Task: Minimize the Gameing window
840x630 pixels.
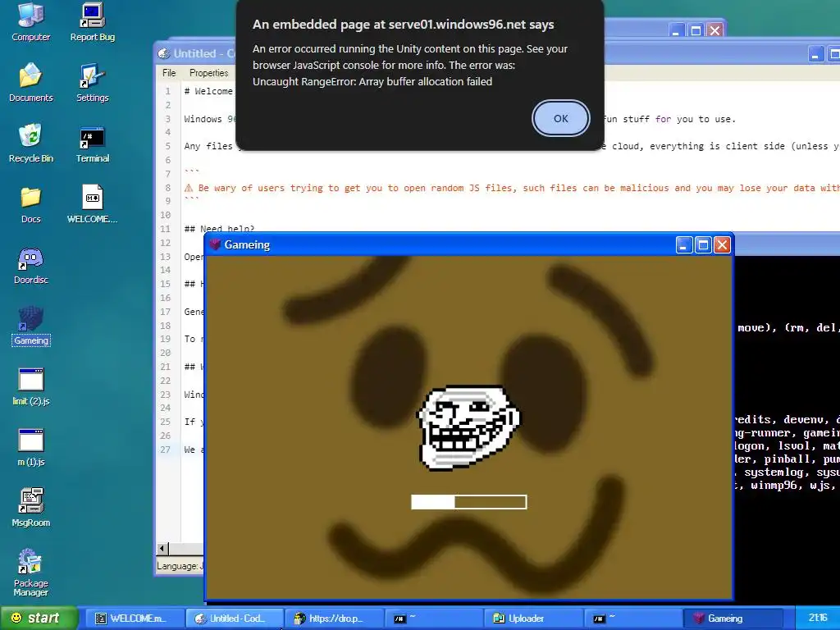Action: (x=684, y=244)
